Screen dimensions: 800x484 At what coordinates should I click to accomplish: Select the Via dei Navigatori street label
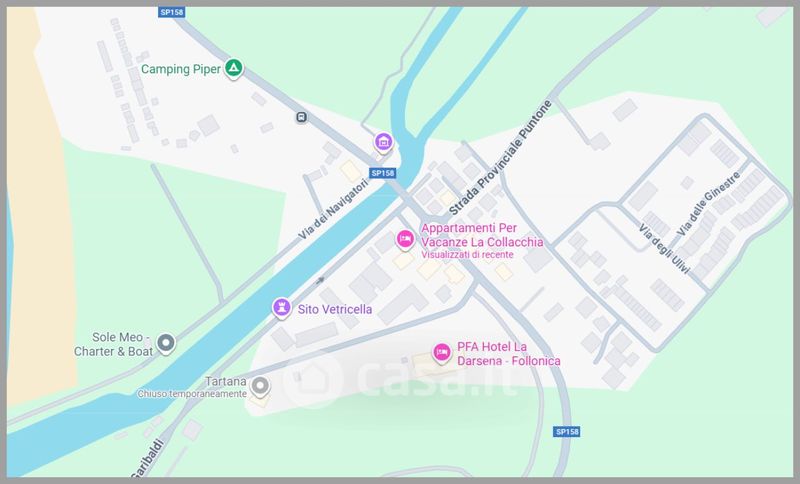[x=333, y=209]
